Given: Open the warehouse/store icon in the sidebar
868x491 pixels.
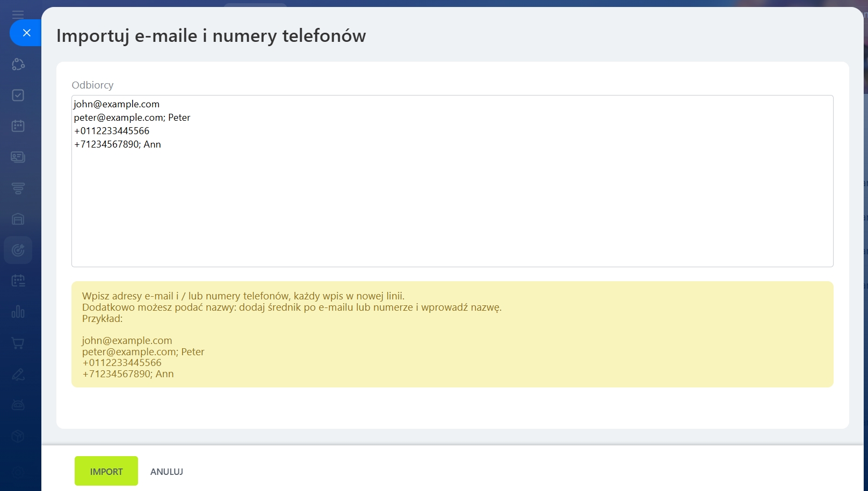Looking at the screenshot, I should pos(18,219).
